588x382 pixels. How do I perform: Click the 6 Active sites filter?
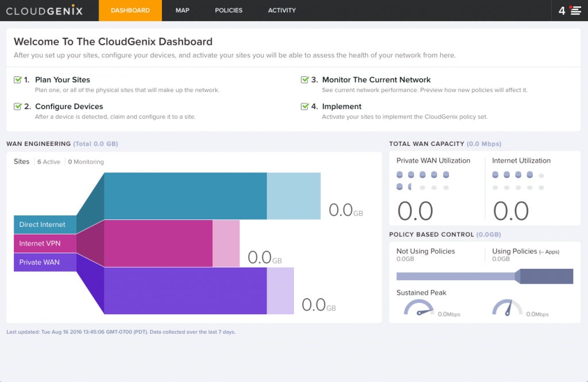coord(49,162)
